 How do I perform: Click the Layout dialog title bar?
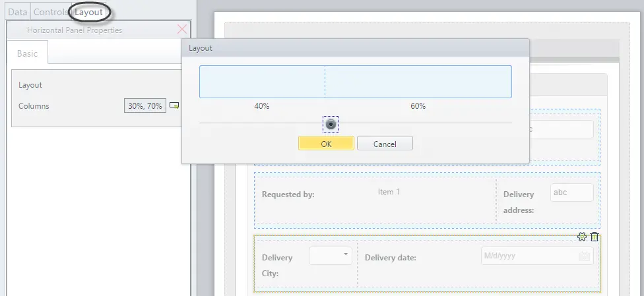tap(355, 47)
